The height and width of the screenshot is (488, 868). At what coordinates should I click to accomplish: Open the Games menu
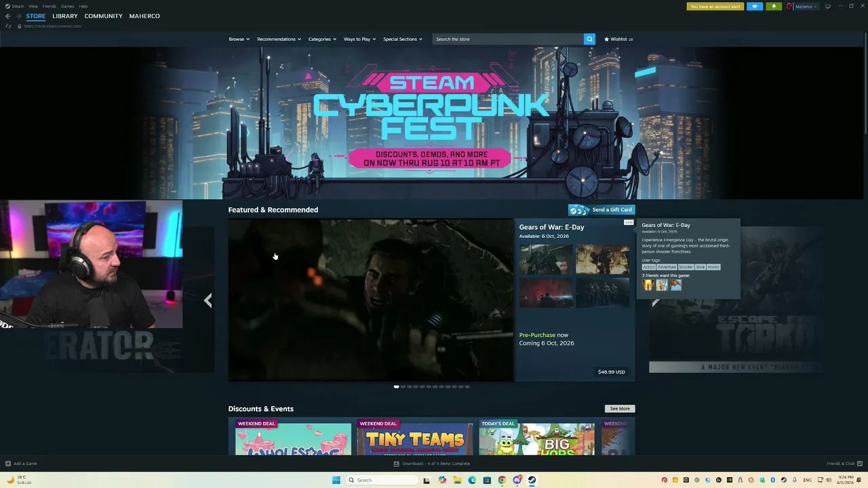(68, 6)
